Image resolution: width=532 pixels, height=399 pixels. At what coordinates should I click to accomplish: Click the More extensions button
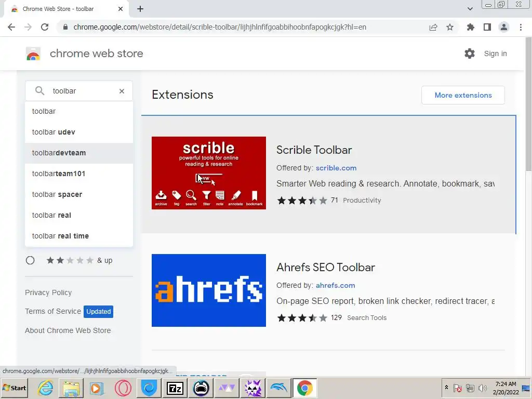click(x=463, y=96)
